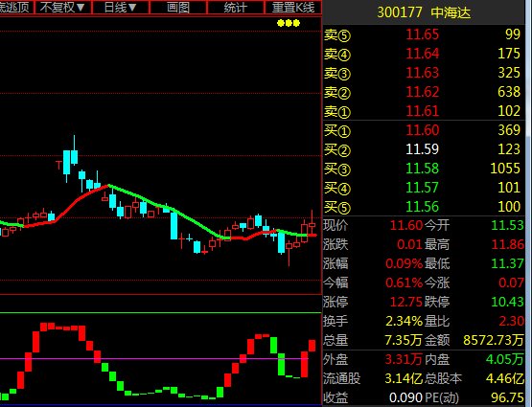The width and height of the screenshot is (532, 407).
Task: Click the 画图 drawing button
Action: tap(177, 7)
